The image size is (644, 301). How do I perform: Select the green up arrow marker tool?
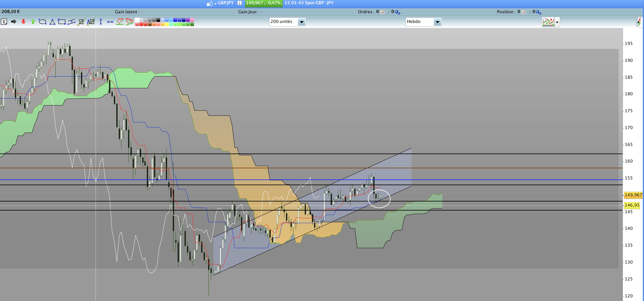pos(33,22)
